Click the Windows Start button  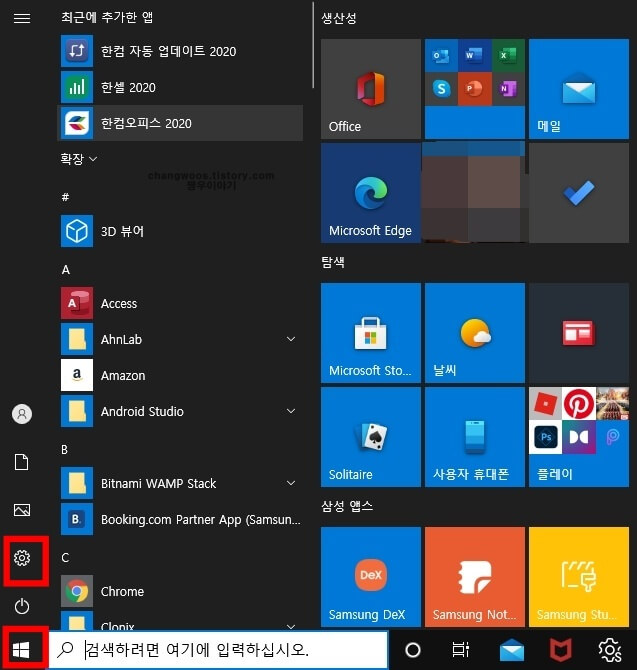[21, 650]
